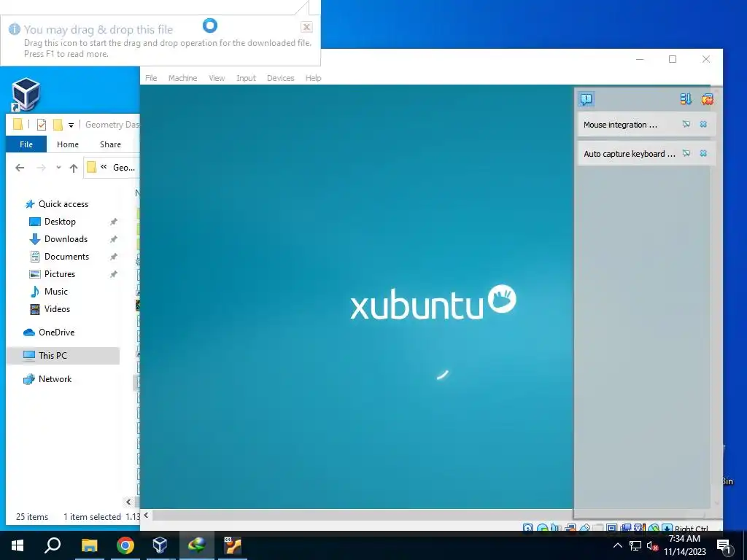Dismiss the Mouse integration notification
Viewport: 747px width, 560px height.
(703, 124)
